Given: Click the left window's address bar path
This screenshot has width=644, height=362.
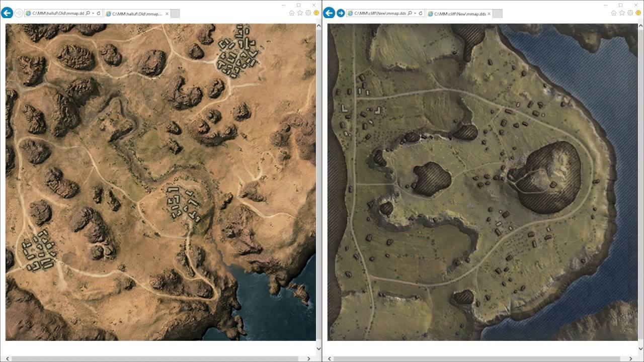Looking at the screenshot, I should (55, 14).
